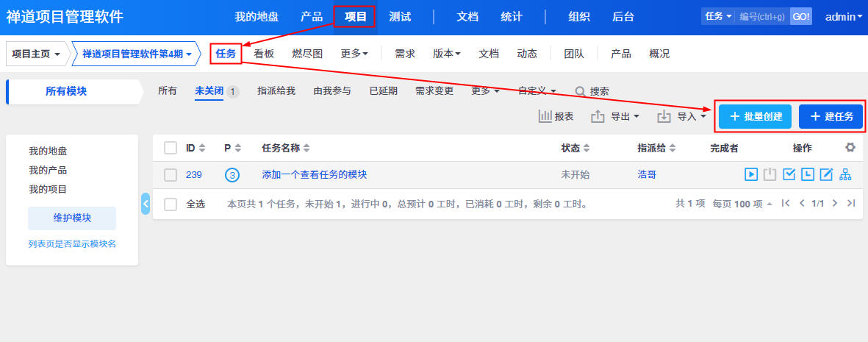Click the close task icon in row 239
Image resolution: width=868 pixels, height=342 pixels.
click(770, 174)
